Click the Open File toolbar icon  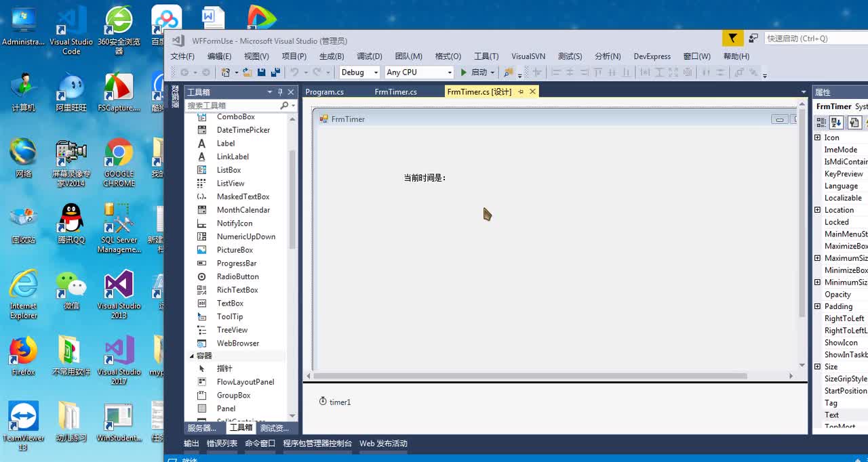(248, 72)
